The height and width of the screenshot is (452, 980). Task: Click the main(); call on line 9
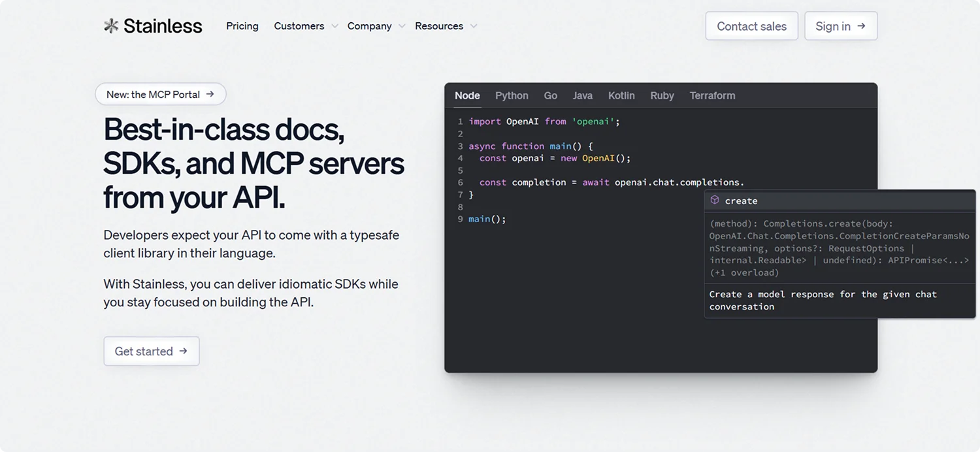click(487, 219)
